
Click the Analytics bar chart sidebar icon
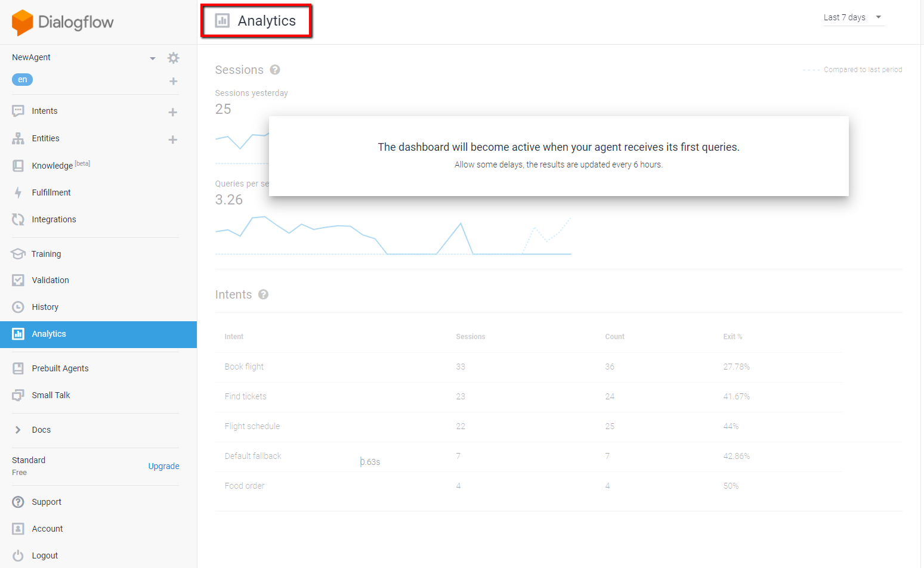point(18,334)
